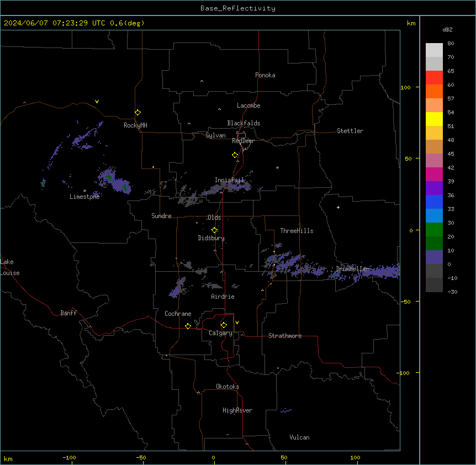
Task: Click the Blackfalds city label
Action: click(244, 123)
